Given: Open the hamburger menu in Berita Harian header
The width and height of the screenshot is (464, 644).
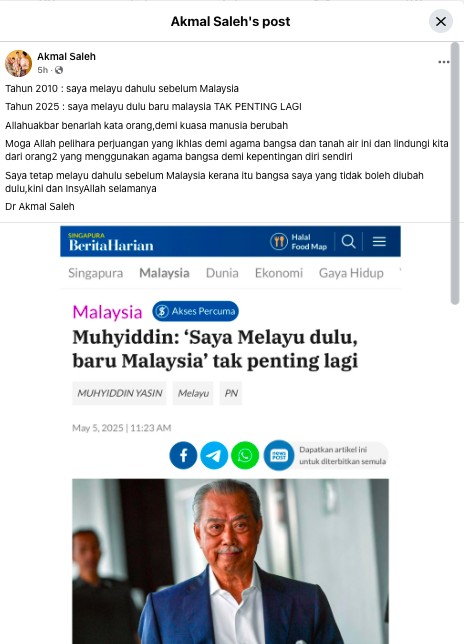Looking at the screenshot, I should (379, 242).
